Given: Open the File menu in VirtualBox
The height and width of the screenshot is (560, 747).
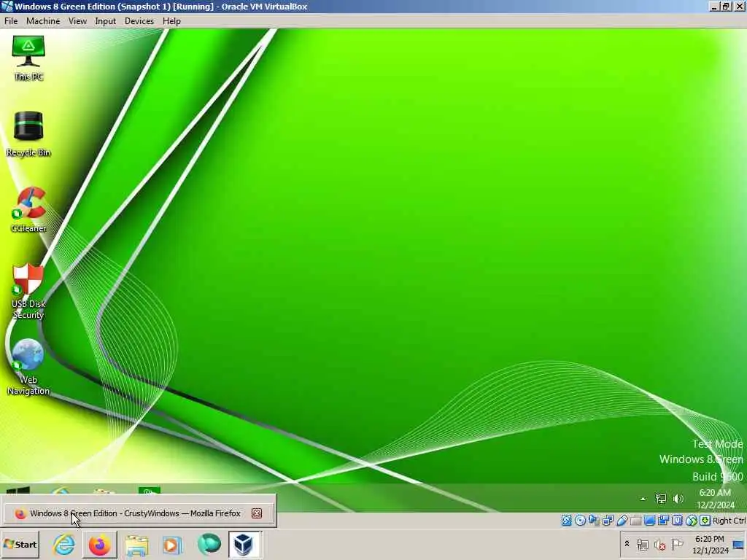Looking at the screenshot, I should pyautogui.click(x=10, y=21).
